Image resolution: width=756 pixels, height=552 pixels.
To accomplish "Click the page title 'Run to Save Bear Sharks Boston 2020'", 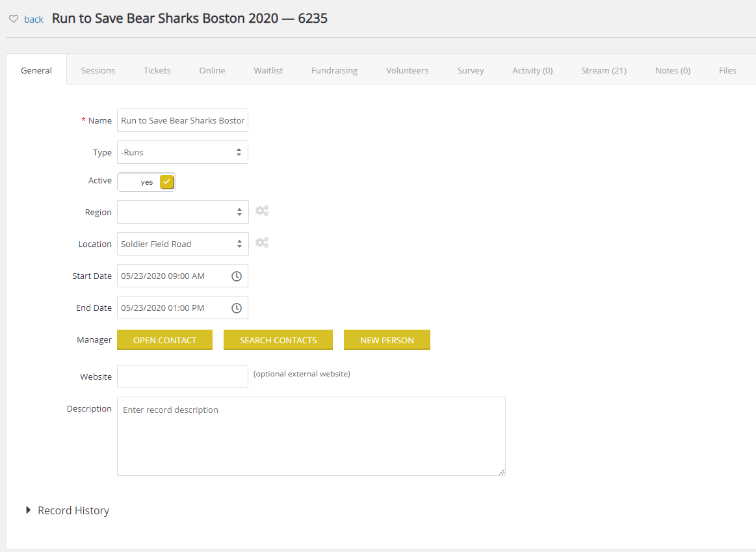I will point(165,18).
